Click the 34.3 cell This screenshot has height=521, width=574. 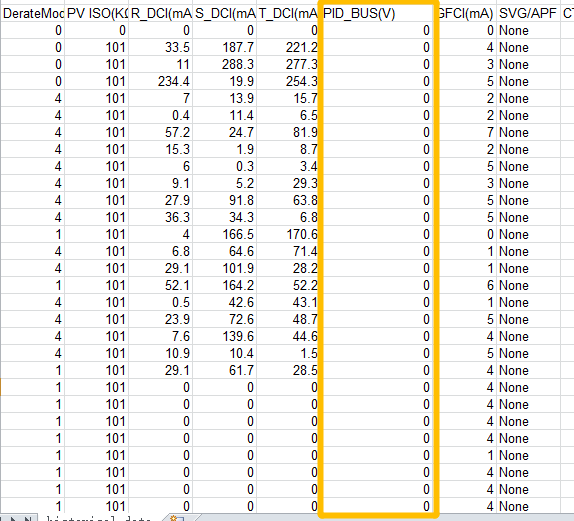tap(225, 217)
